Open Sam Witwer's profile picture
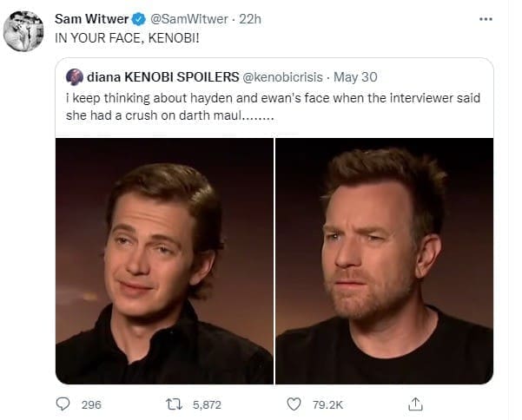Screen dimensions: 522x420 [x=24, y=32]
